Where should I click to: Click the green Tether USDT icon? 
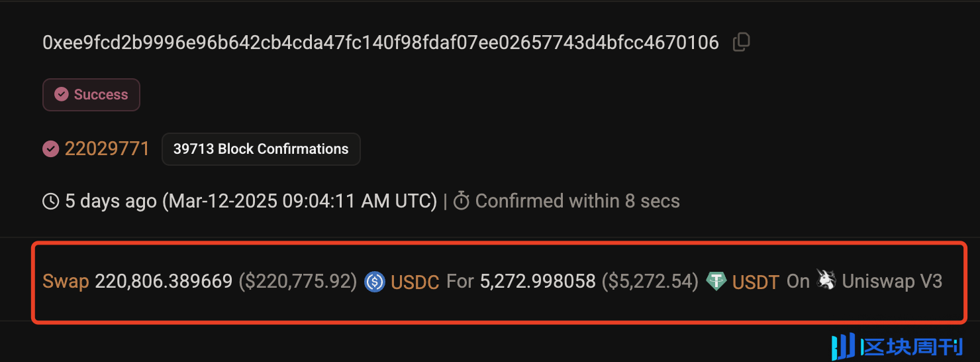click(716, 282)
